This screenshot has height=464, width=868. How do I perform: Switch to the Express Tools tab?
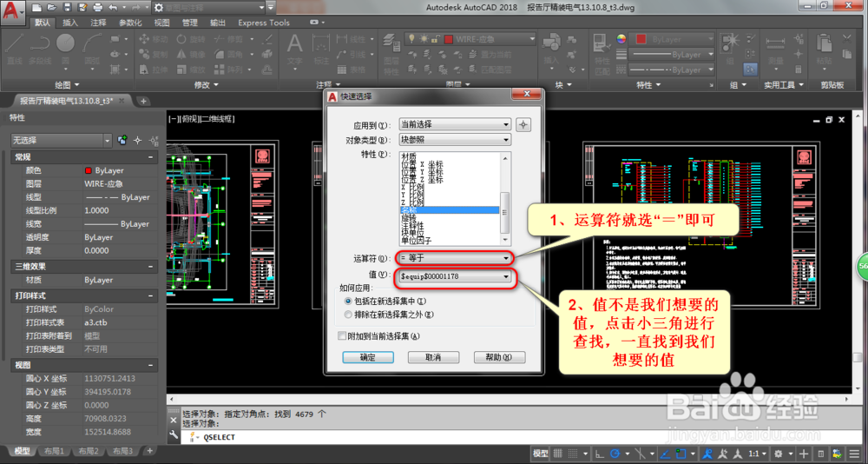pyautogui.click(x=264, y=23)
